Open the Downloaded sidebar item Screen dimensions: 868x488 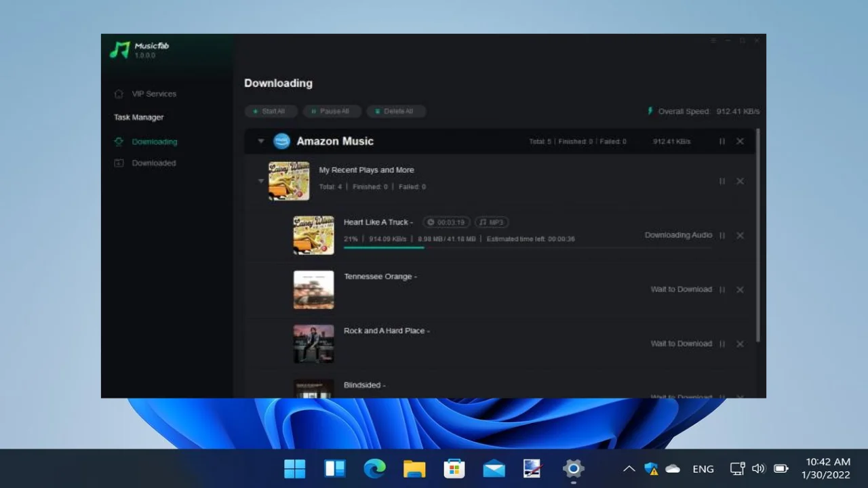[145, 163]
